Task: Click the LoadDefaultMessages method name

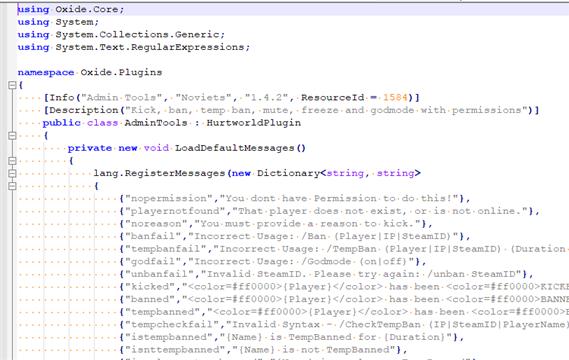Action: pos(234,148)
